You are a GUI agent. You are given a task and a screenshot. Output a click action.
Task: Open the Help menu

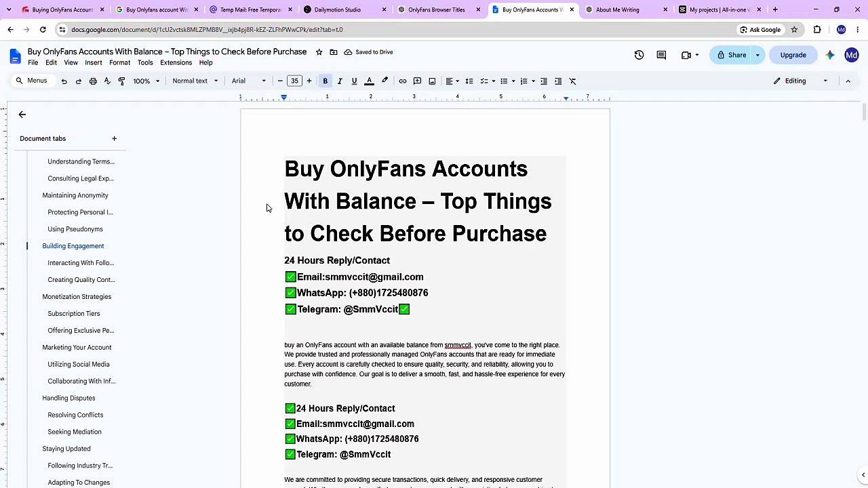(x=205, y=62)
